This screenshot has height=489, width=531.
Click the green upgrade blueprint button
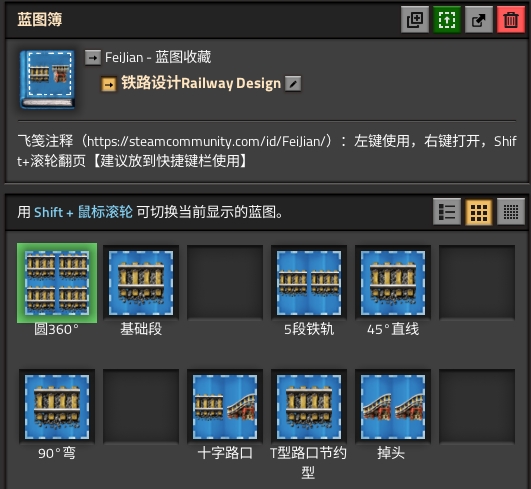(447, 20)
